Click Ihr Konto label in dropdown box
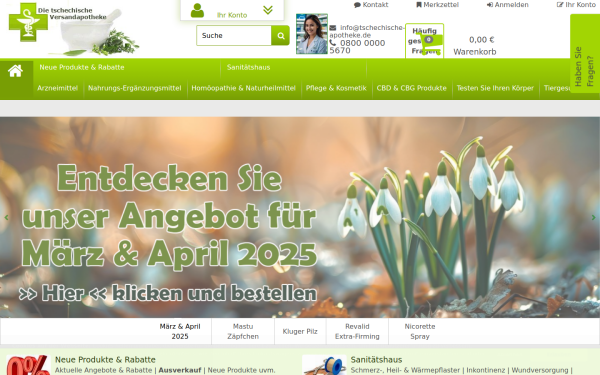The image size is (600, 375). (232, 15)
